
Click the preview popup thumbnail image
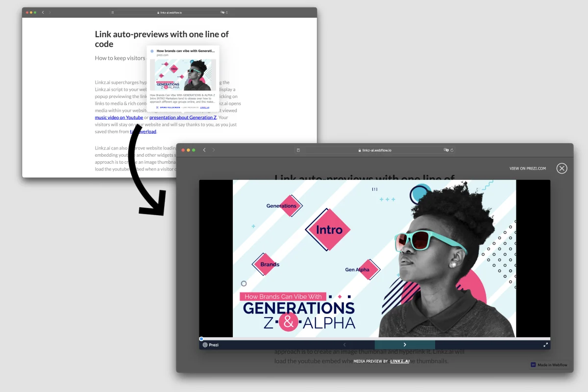coord(183,75)
